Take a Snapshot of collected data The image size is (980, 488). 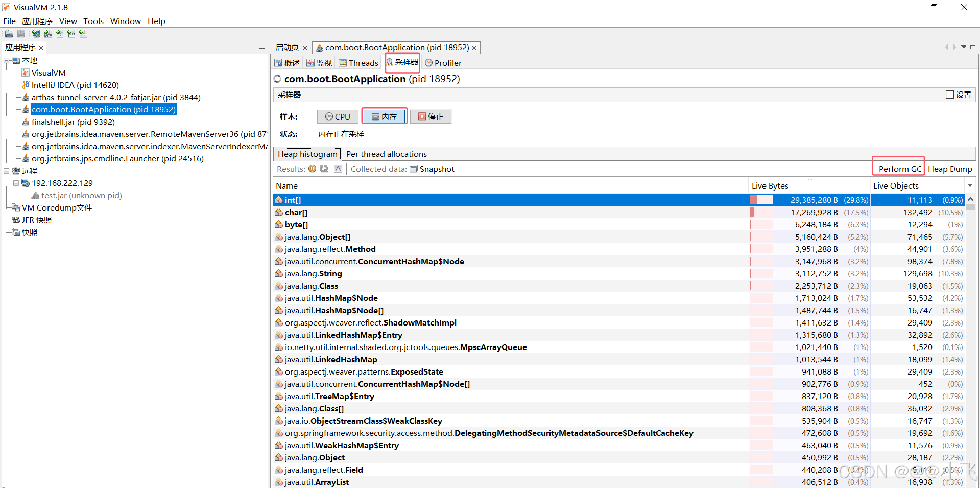click(432, 169)
